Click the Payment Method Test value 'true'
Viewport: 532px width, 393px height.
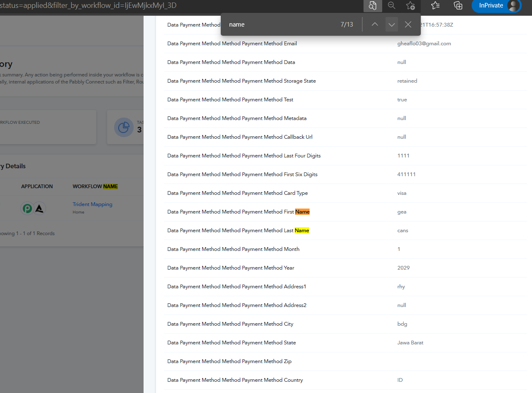pos(402,100)
